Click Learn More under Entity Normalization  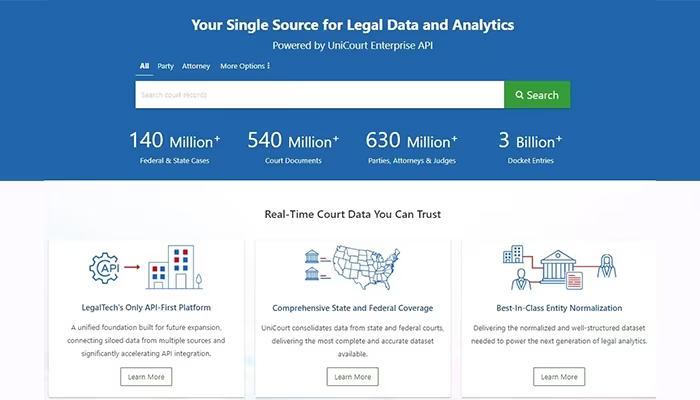click(x=559, y=377)
